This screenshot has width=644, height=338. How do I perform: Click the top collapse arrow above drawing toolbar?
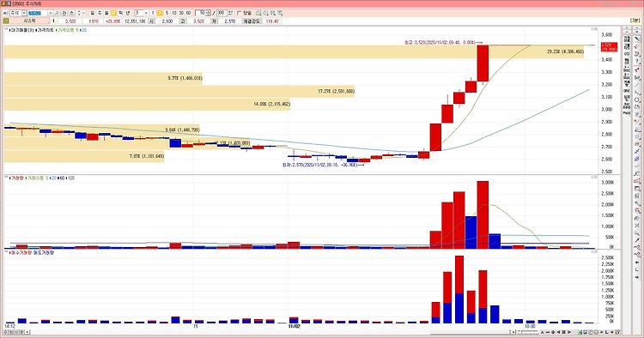tap(637, 28)
